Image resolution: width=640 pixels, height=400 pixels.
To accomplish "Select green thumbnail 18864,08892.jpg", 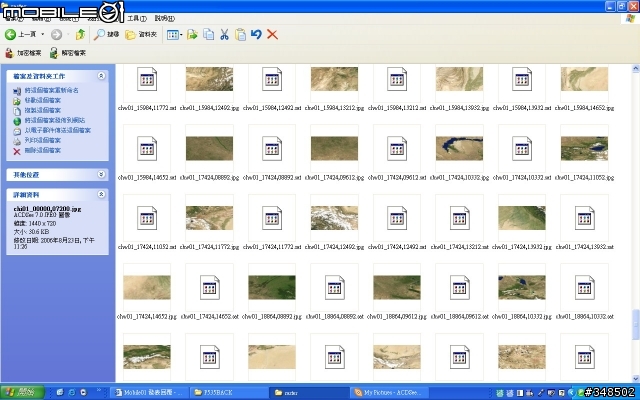I will 272,287.
